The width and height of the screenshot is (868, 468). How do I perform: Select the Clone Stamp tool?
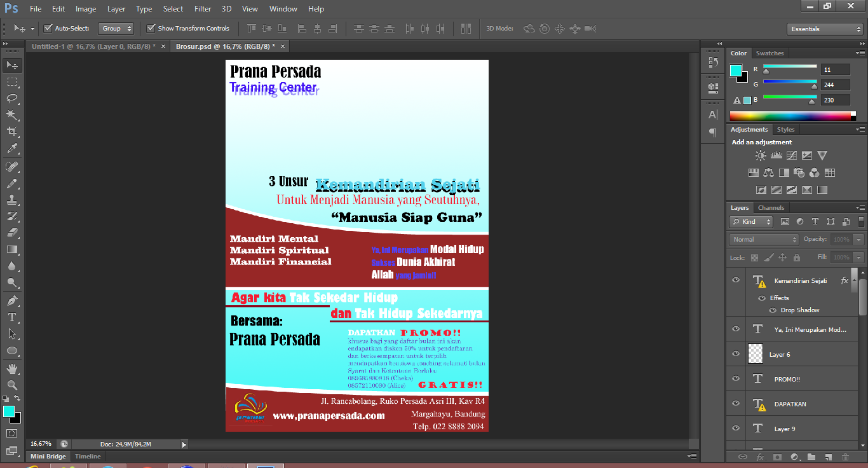[x=11, y=200]
